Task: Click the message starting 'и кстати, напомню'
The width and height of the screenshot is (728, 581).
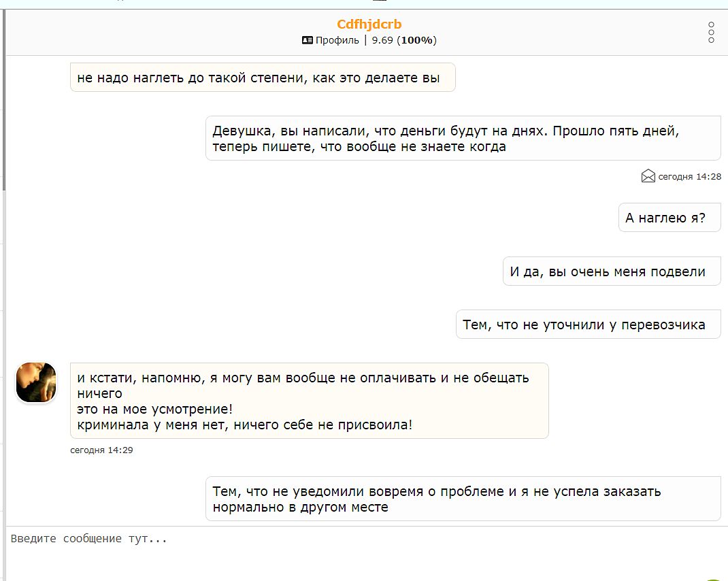Action: click(309, 401)
